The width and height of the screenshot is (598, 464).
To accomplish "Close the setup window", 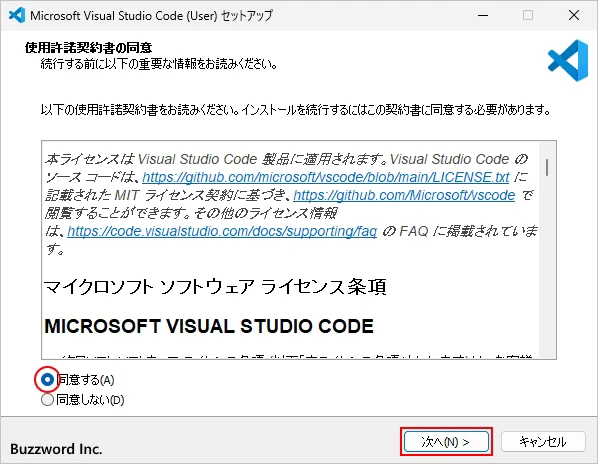I will coord(574,15).
